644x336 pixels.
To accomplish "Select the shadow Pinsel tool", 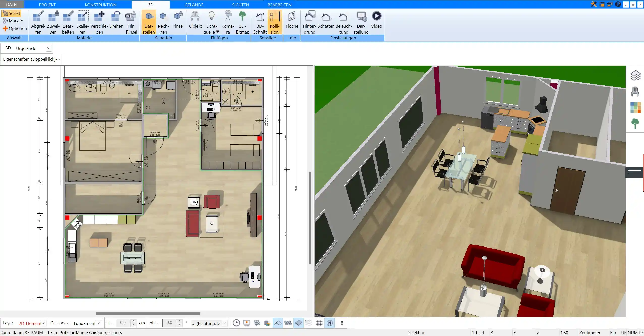I will [x=178, y=20].
